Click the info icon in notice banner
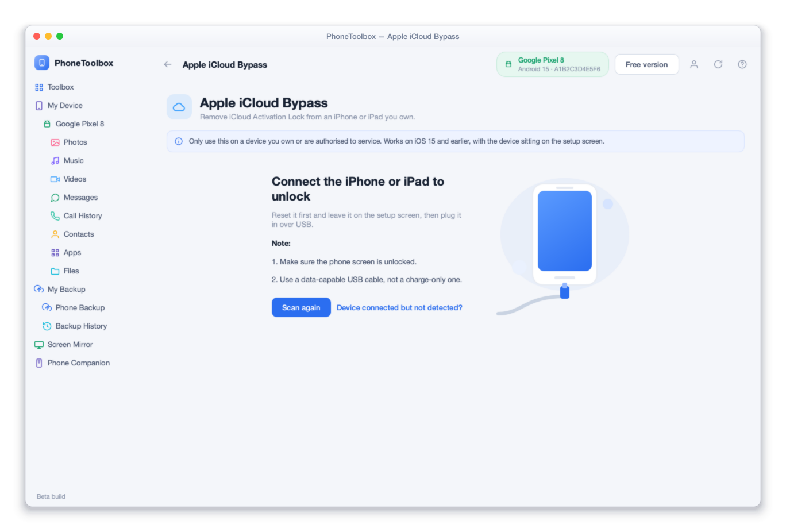This screenshot has width=786, height=532. pos(179,141)
